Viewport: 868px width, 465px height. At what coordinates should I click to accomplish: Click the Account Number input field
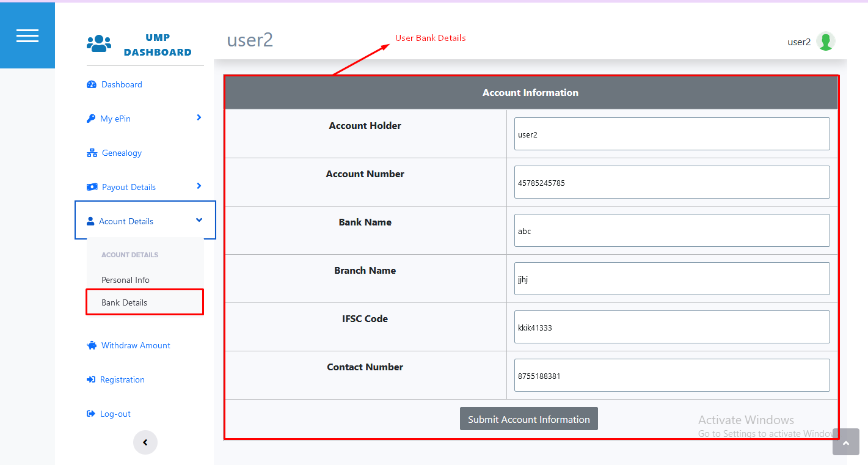[x=671, y=182]
